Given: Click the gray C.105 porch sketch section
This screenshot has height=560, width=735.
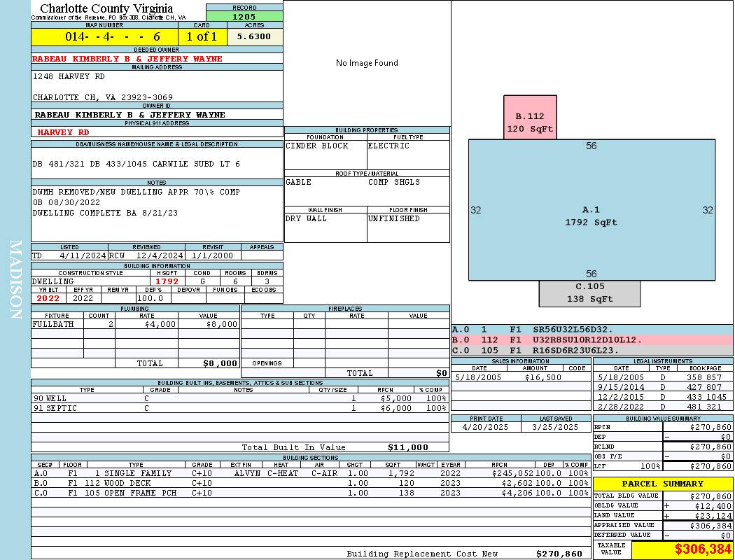Looking at the screenshot, I should [589, 293].
